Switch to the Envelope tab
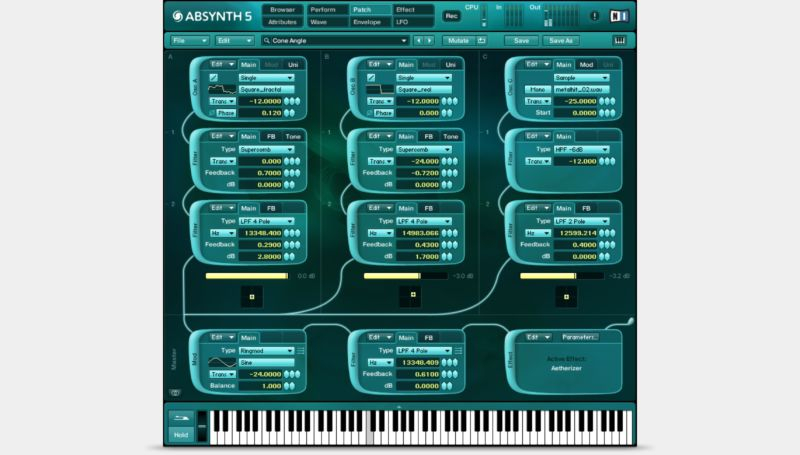The image size is (800, 455). tap(366, 21)
